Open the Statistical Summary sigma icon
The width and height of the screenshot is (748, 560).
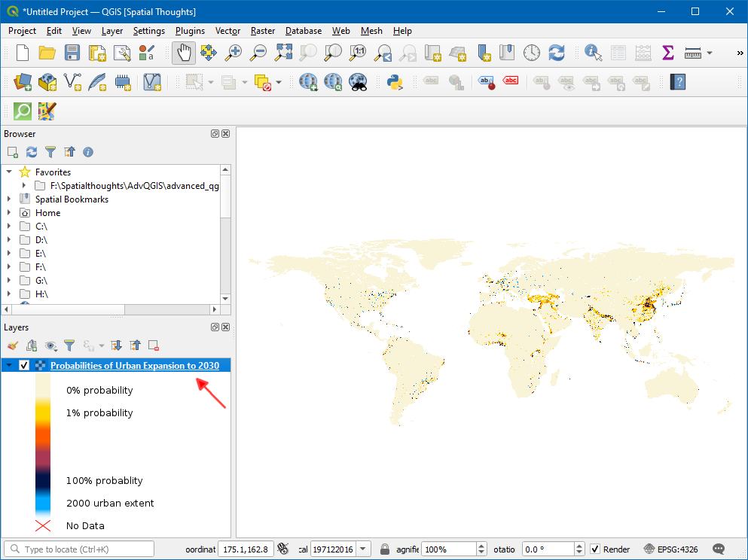click(667, 53)
